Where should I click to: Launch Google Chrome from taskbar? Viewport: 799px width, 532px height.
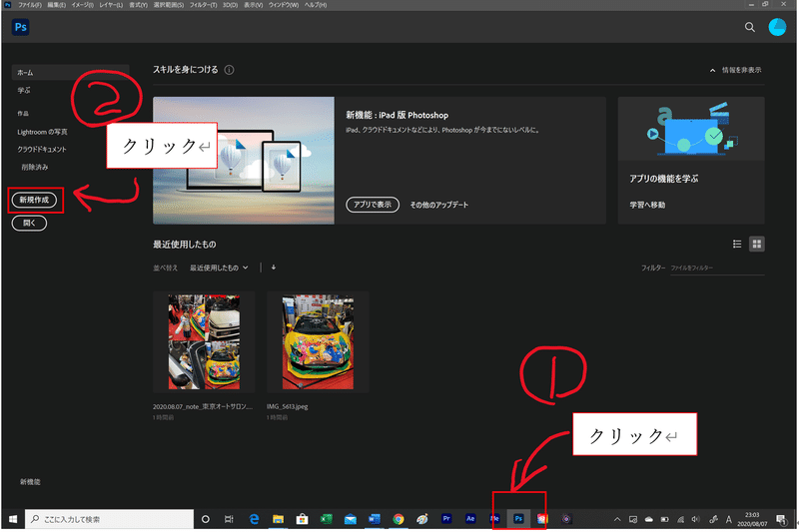click(398, 519)
